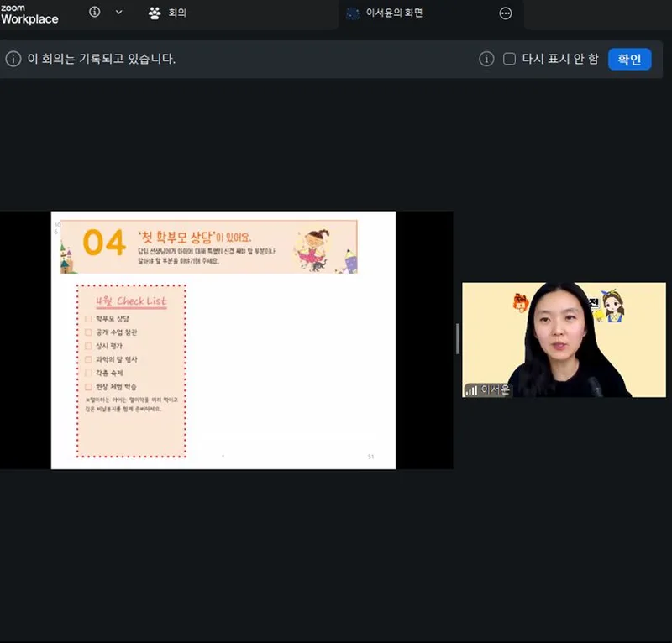Click the 04 slide header banner
672x643 pixels.
208,247
